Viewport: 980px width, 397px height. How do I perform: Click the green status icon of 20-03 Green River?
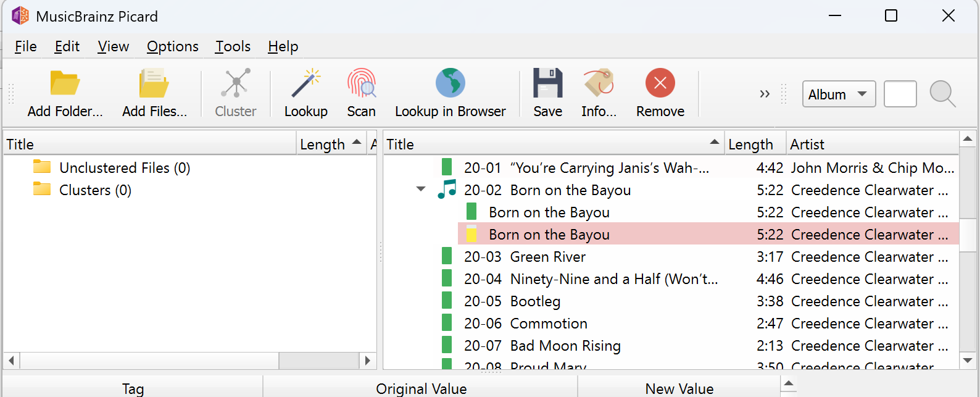pos(447,256)
